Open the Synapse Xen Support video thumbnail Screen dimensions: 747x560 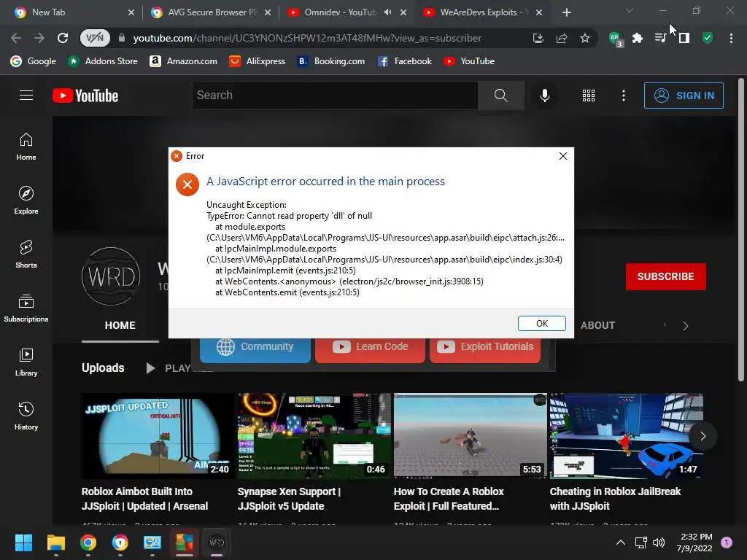[x=314, y=436]
